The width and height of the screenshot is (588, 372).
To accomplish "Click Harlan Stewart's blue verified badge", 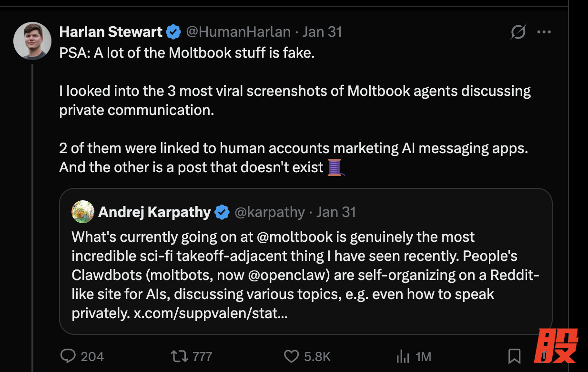I will coord(173,32).
